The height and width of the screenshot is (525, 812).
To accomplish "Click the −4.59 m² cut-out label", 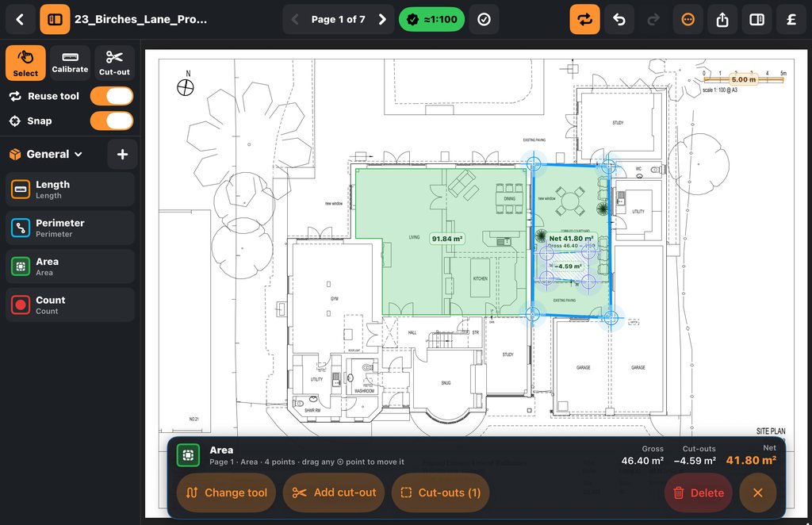I will pyautogui.click(x=567, y=266).
